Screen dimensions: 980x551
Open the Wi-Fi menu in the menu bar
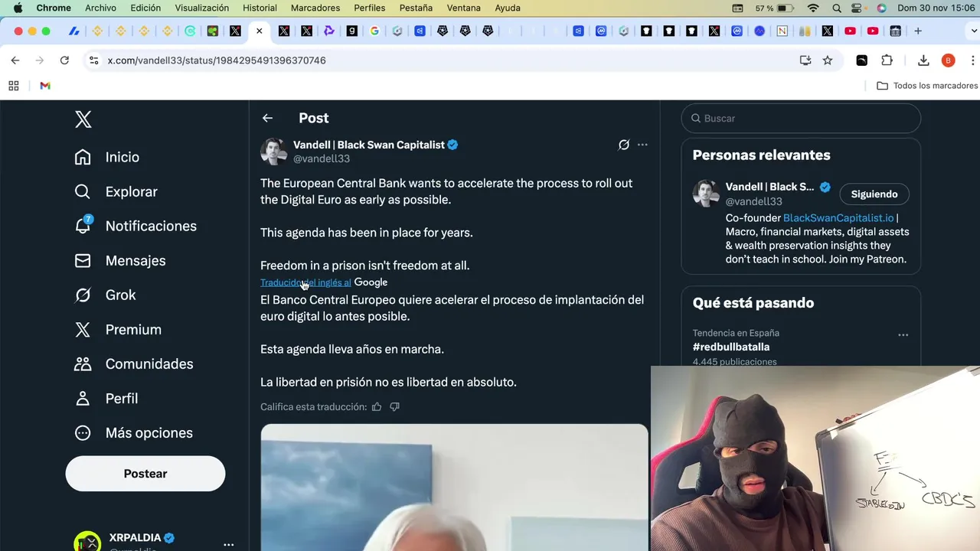click(x=813, y=8)
